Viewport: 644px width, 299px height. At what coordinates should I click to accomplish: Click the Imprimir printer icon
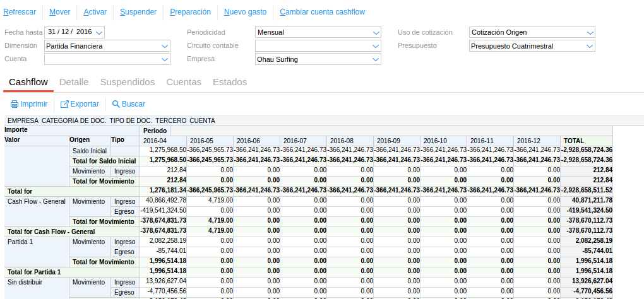click(14, 104)
